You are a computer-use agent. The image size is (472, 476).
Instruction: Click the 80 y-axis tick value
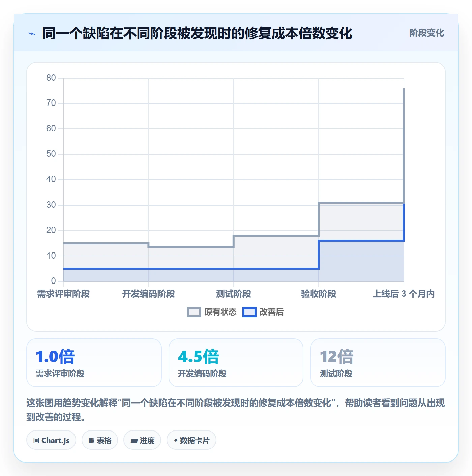point(51,78)
